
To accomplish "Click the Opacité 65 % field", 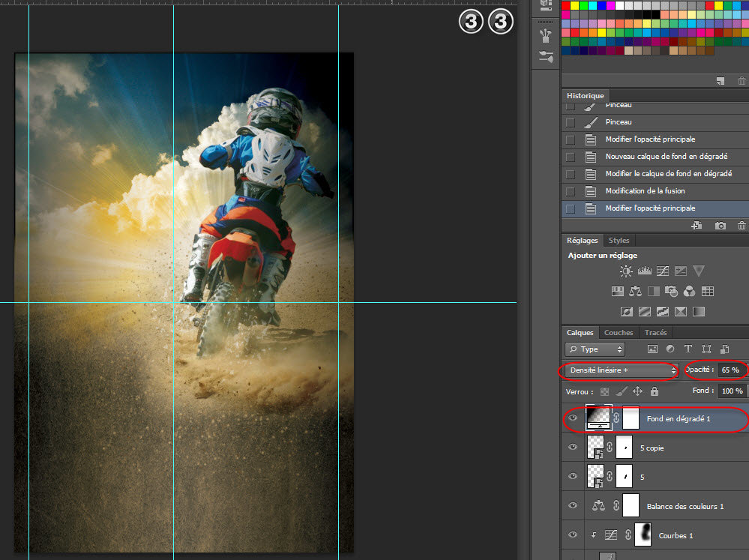I will click(x=730, y=370).
